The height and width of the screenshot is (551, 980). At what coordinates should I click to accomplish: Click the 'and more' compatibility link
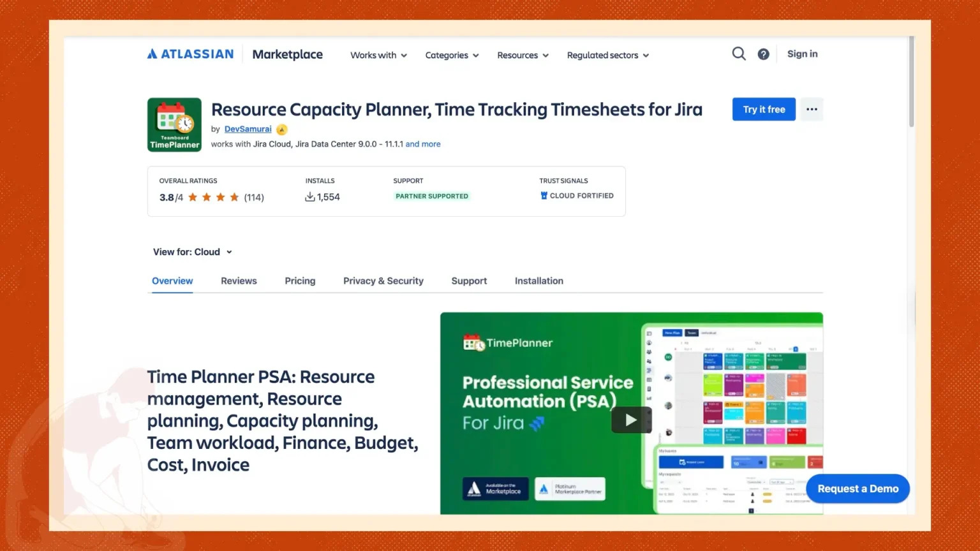423,144
